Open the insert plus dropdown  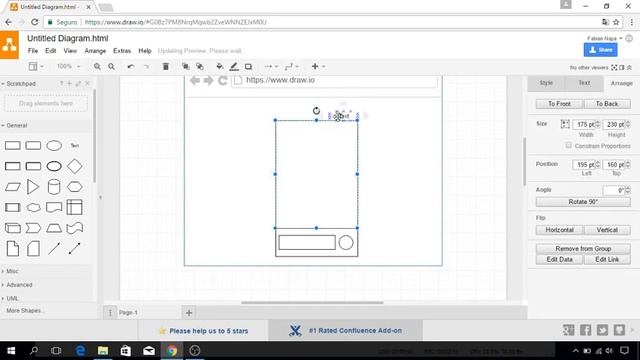click(x=318, y=67)
